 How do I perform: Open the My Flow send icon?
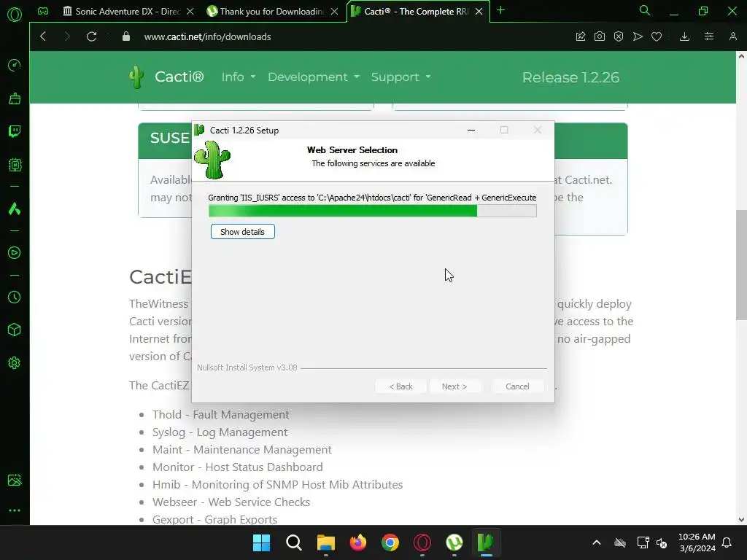(x=638, y=36)
